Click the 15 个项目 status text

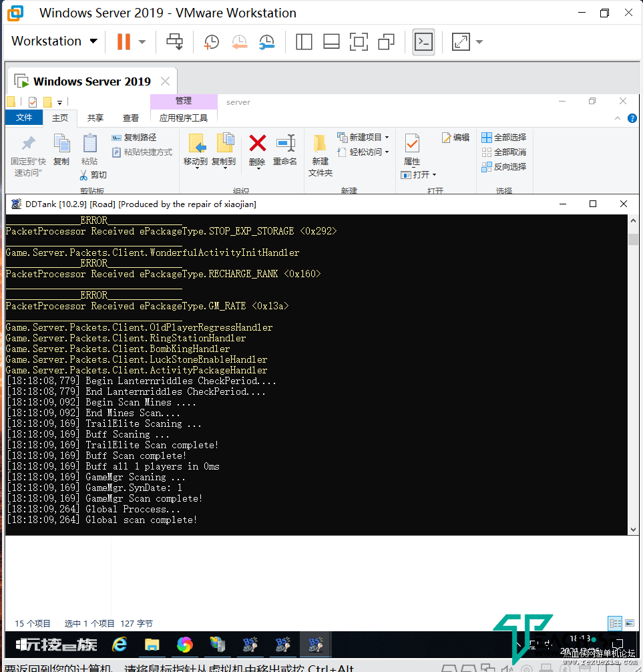pos(33,624)
